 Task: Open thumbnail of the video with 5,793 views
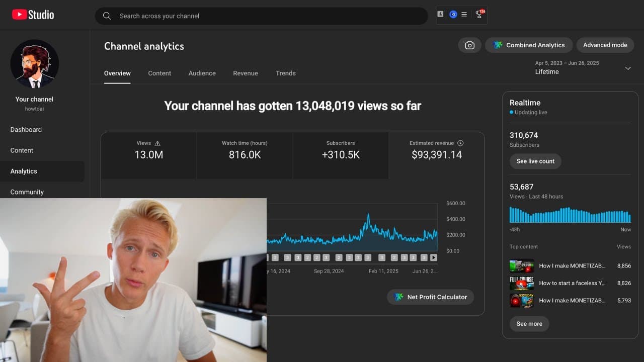coord(522,301)
